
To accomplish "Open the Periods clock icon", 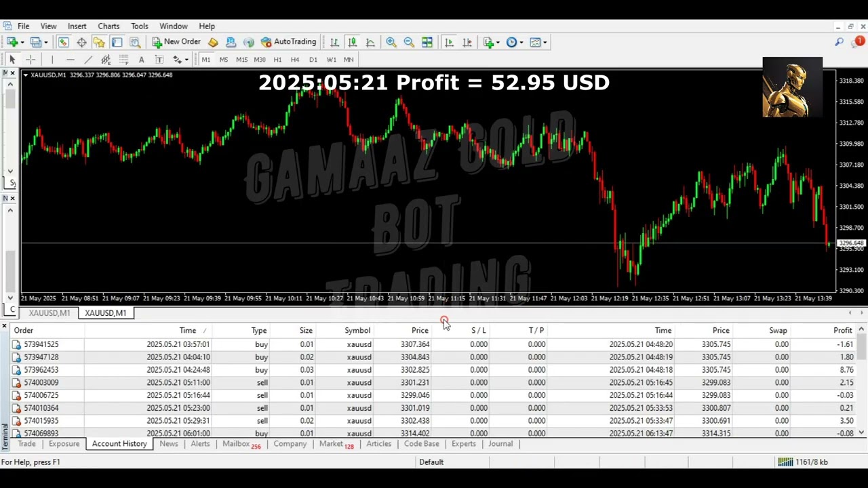I will coord(511,42).
